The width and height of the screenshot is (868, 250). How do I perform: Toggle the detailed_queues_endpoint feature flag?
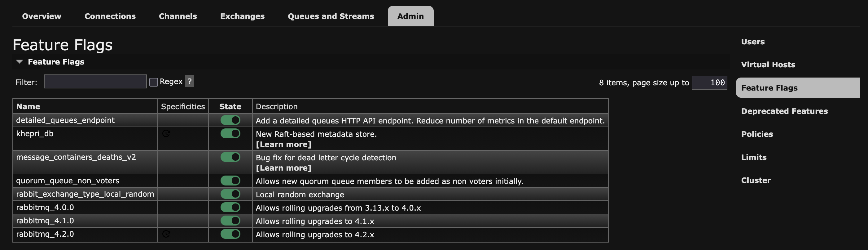230,120
